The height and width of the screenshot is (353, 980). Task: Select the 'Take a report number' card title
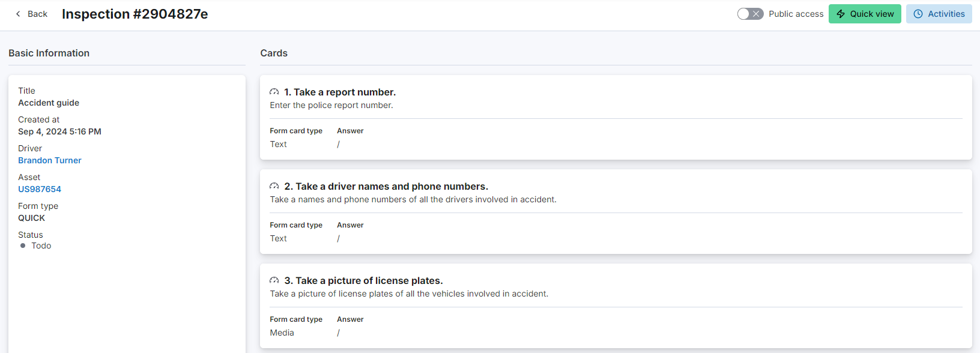coord(340,92)
